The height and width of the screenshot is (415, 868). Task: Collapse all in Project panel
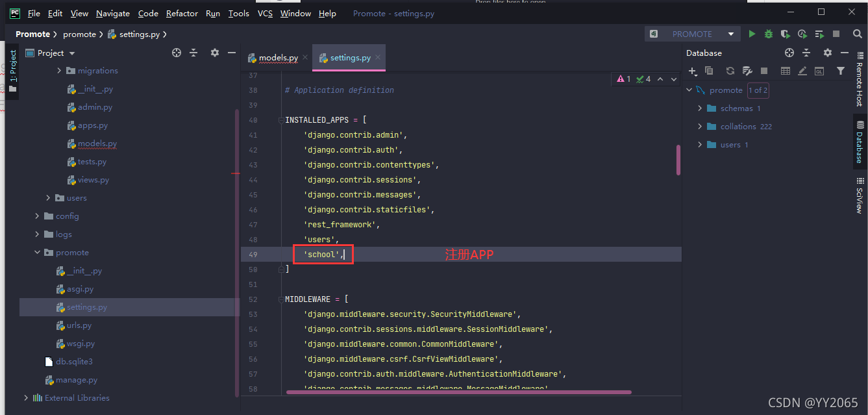coord(193,53)
